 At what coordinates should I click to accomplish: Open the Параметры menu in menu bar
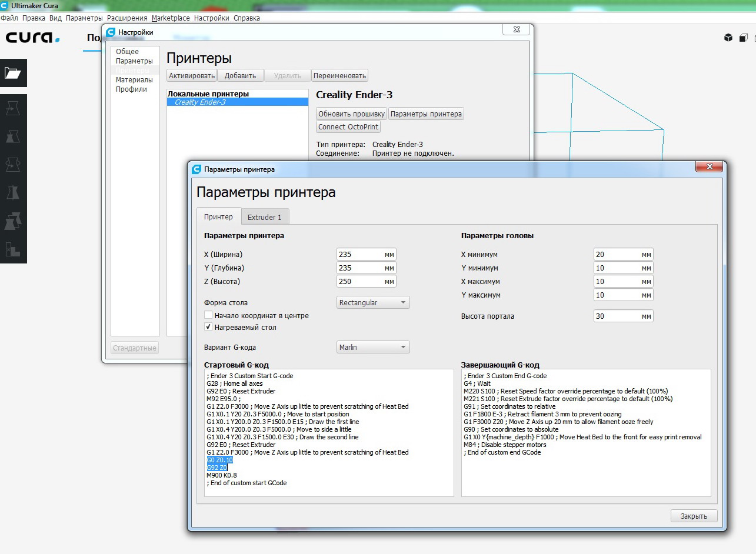click(84, 18)
